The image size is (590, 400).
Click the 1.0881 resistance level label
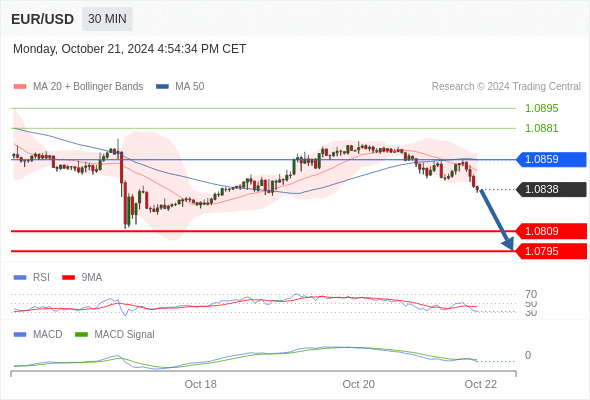(541, 128)
